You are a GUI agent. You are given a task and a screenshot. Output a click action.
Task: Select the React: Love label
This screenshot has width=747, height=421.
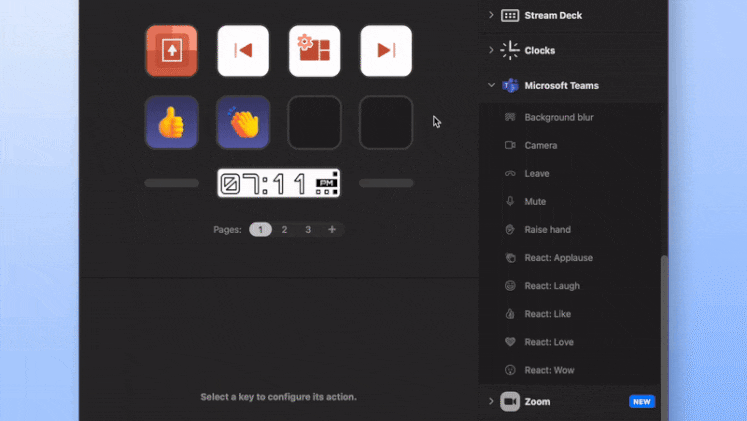point(549,342)
